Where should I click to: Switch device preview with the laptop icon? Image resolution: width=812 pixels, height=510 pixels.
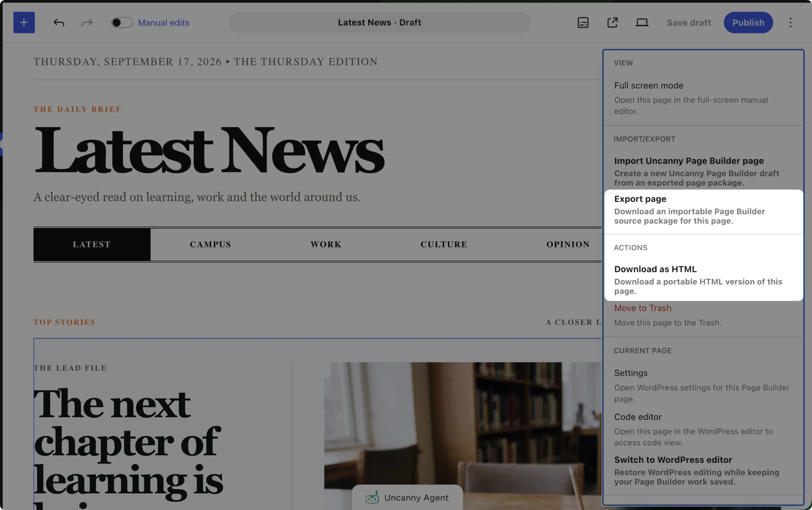[x=642, y=23]
